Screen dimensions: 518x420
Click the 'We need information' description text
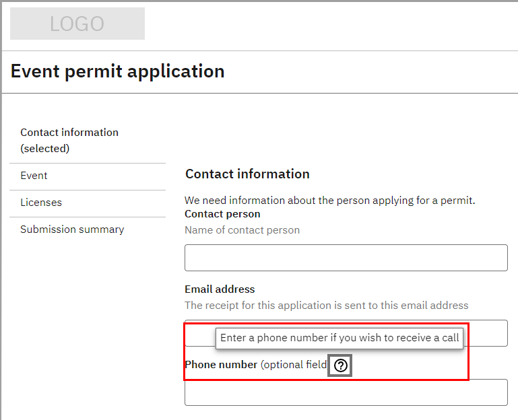(329, 201)
